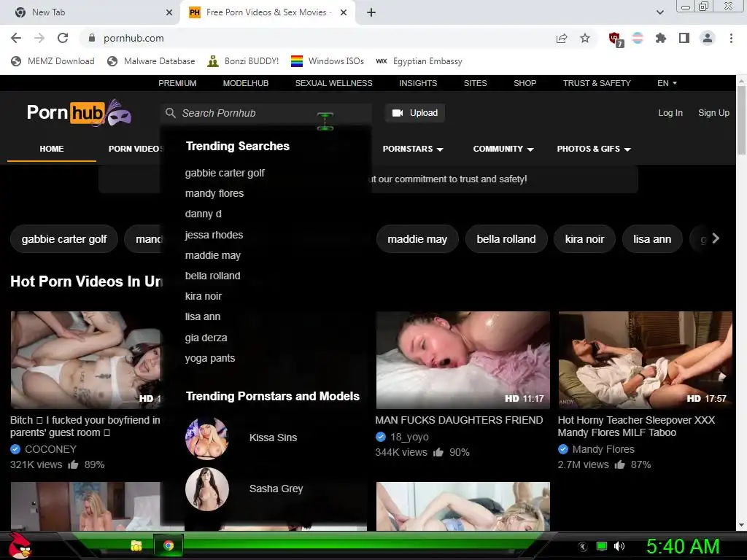Click the 5:40 AM taskbar clock
747x560 pixels.
click(x=683, y=546)
